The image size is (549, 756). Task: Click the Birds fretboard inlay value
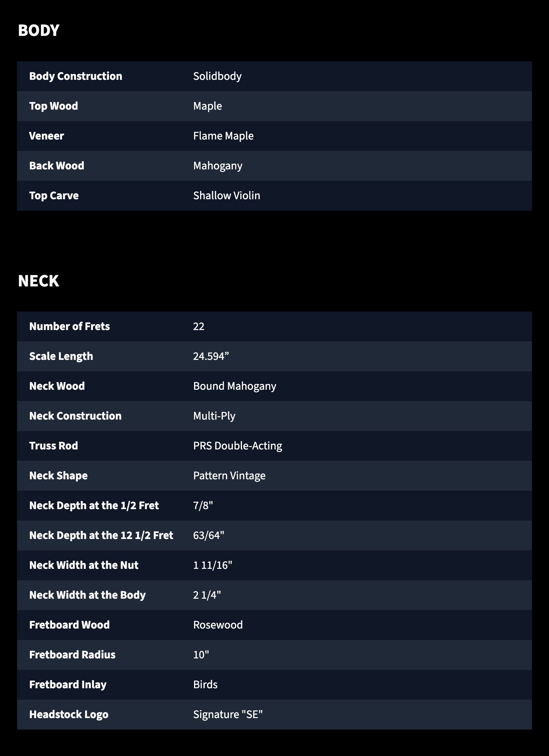pyautogui.click(x=205, y=685)
